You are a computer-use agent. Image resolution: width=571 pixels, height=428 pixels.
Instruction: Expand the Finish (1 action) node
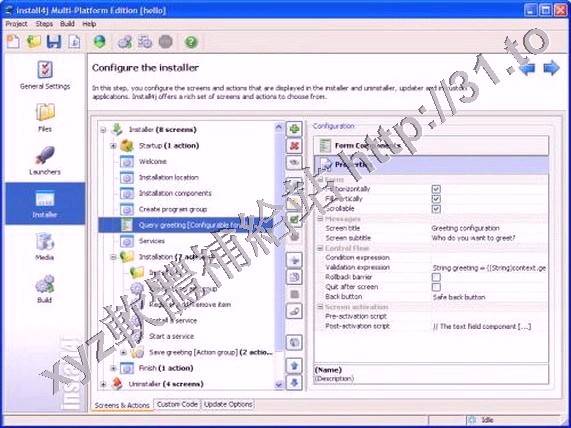coord(113,368)
